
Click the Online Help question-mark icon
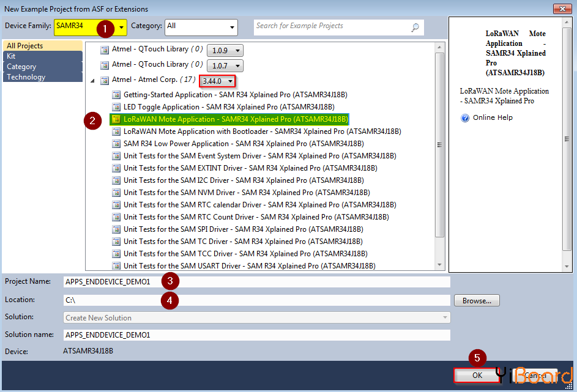coord(465,117)
